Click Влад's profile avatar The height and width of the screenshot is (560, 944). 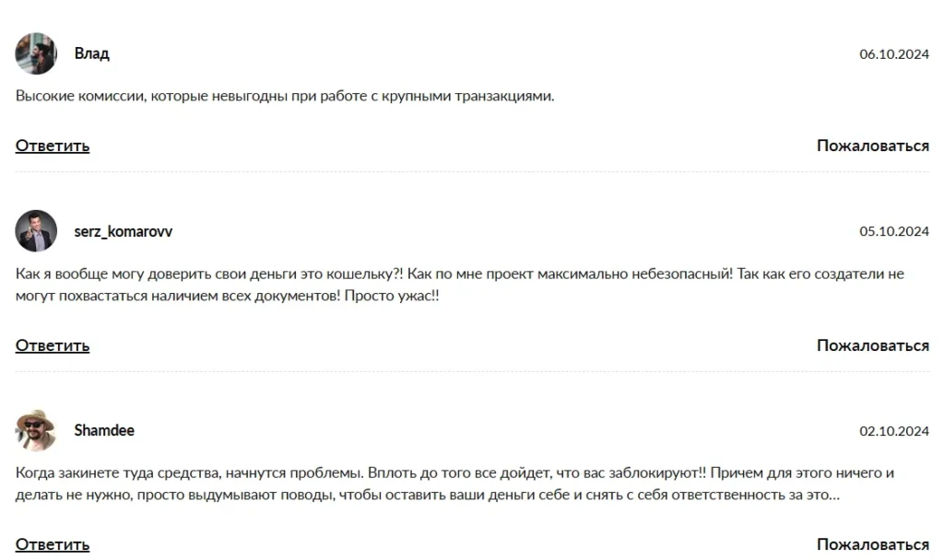(x=35, y=52)
